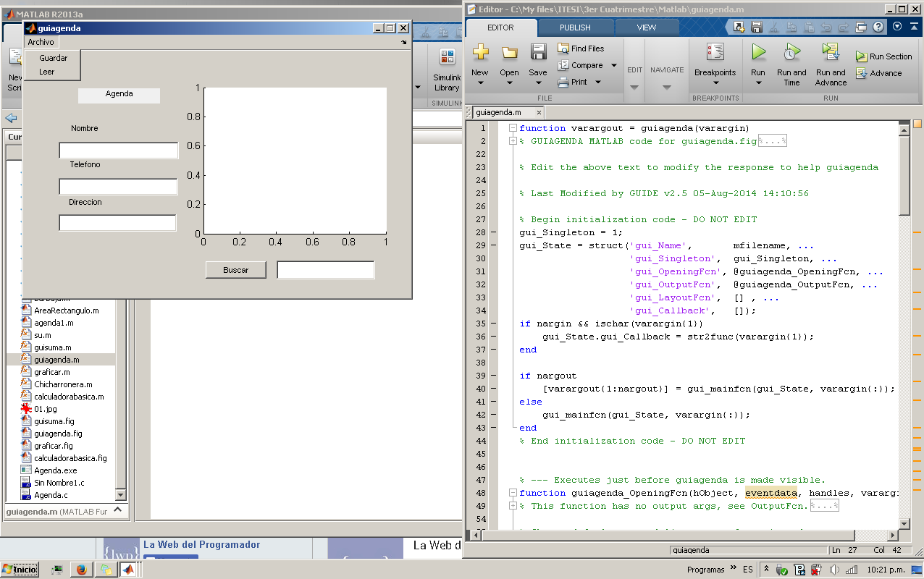Image resolution: width=924 pixels, height=579 pixels.
Task: Click the Nombre input field
Action: click(x=119, y=151)
